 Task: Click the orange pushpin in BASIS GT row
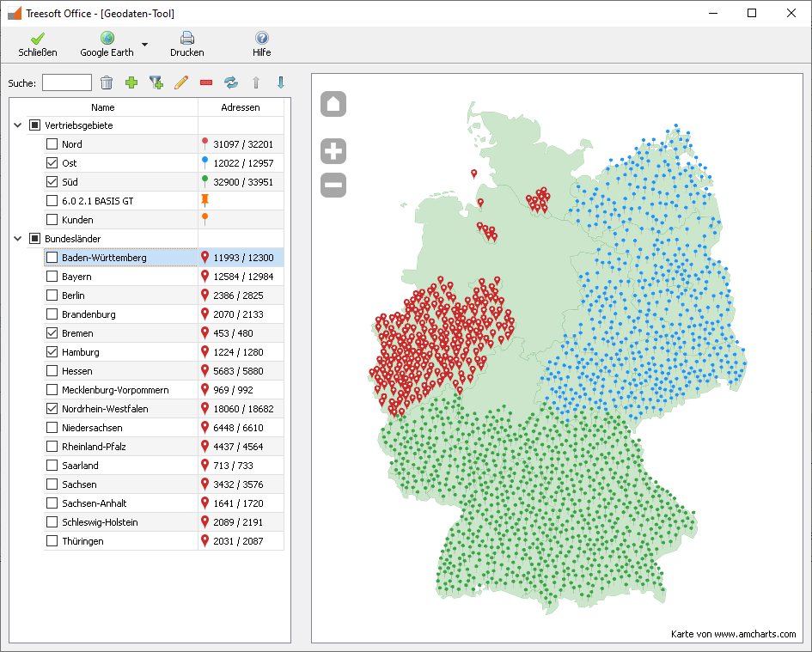(205, 200)
